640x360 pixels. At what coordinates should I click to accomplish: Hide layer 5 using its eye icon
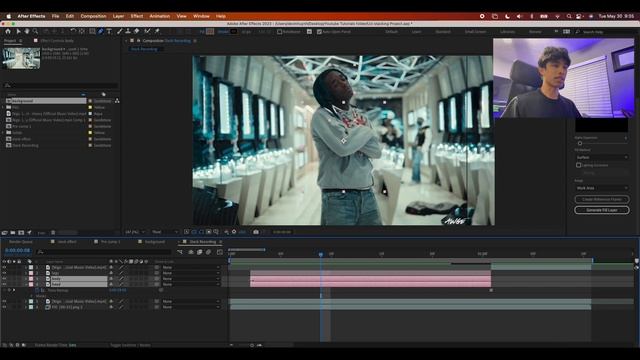point(4,301)
